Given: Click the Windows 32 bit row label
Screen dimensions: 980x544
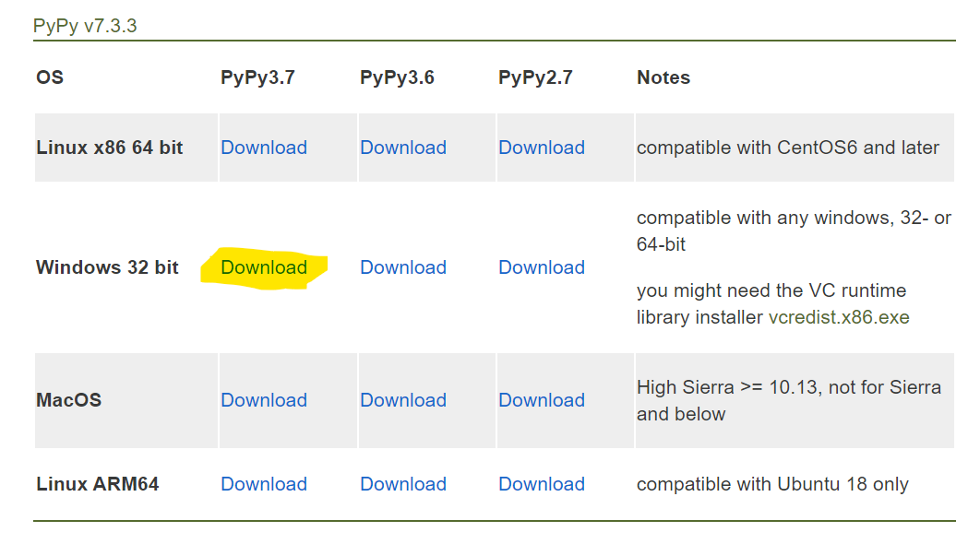Looking at the screenshot, I should point(107,267).
